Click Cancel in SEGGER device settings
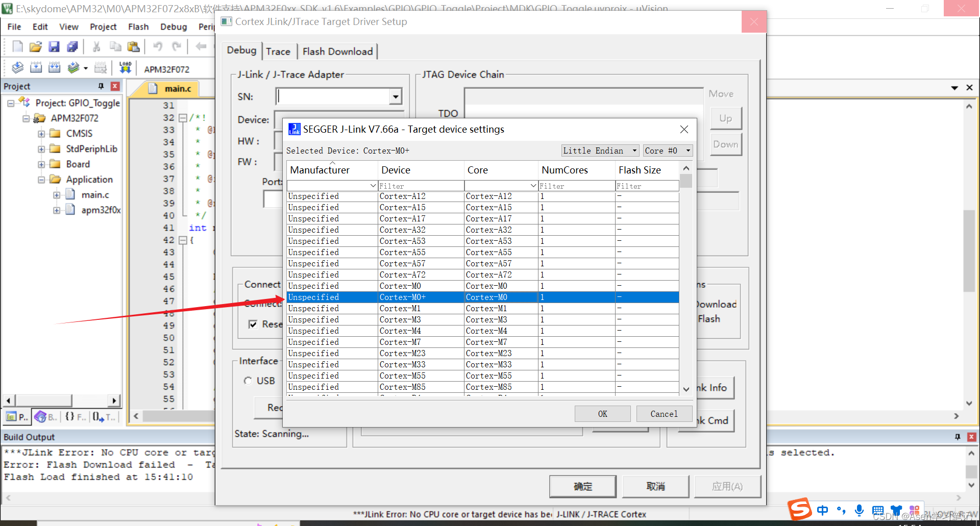This screenshot has height=526, width=980. tap(664, 414)
